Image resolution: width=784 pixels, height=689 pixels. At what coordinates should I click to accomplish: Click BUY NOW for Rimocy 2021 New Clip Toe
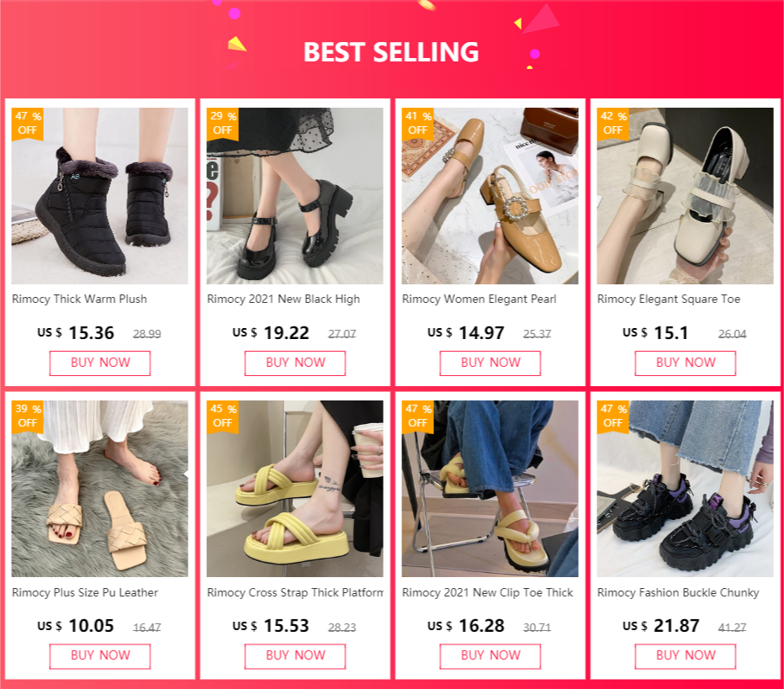[490, 656]
